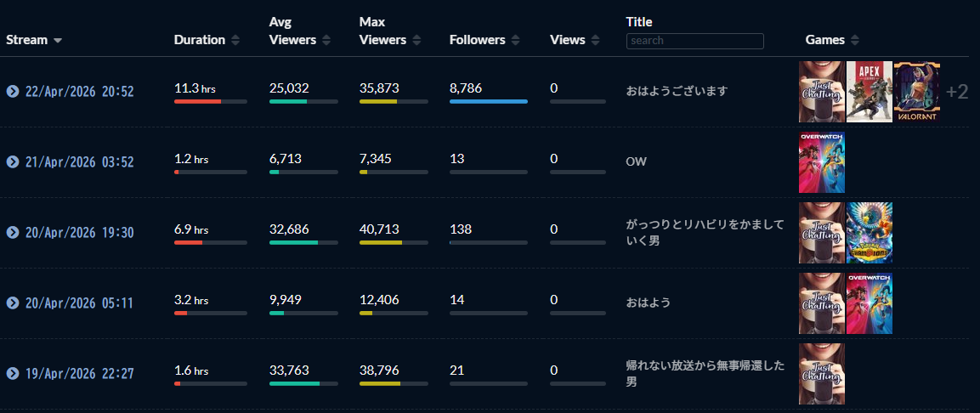Click the blue Followers bar for 8,786

(488, 101)
